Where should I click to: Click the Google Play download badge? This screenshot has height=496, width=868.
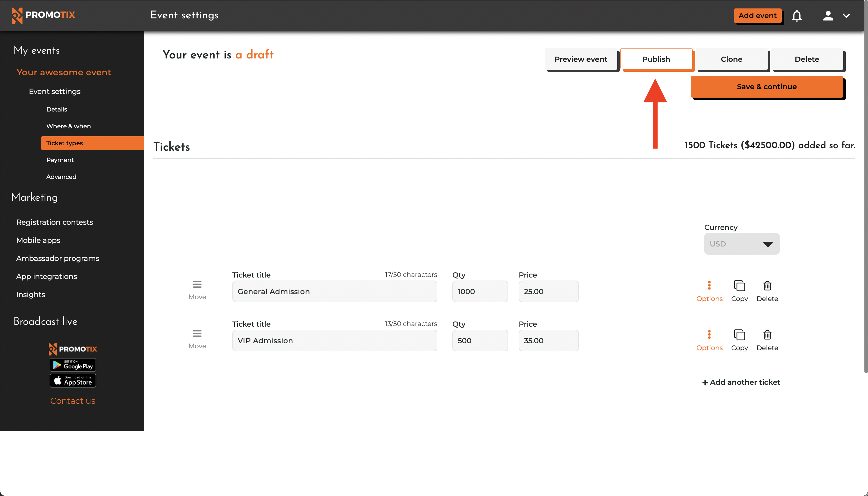point(73,365)
